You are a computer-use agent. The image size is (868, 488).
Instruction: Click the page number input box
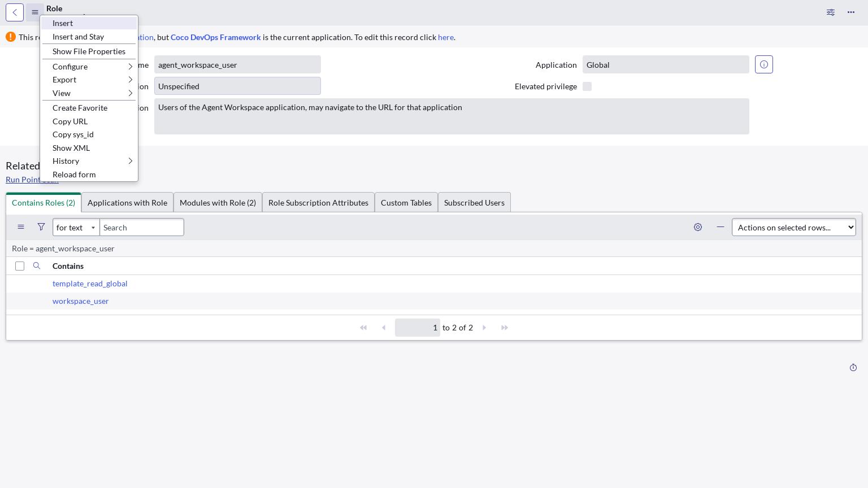418,328
